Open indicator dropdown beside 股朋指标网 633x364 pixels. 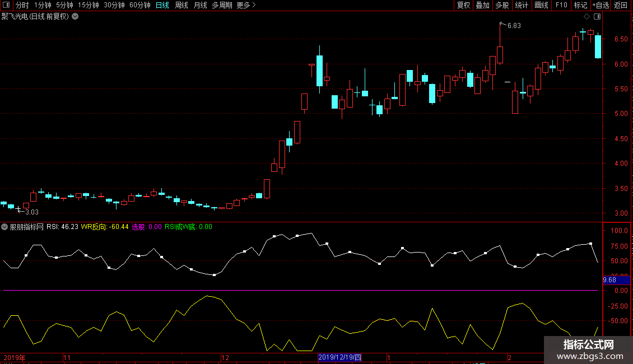click(x=4, y=227)
